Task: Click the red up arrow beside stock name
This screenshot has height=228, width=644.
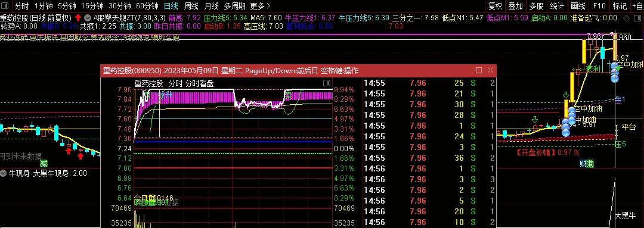Action: click(x=78, y=18)
